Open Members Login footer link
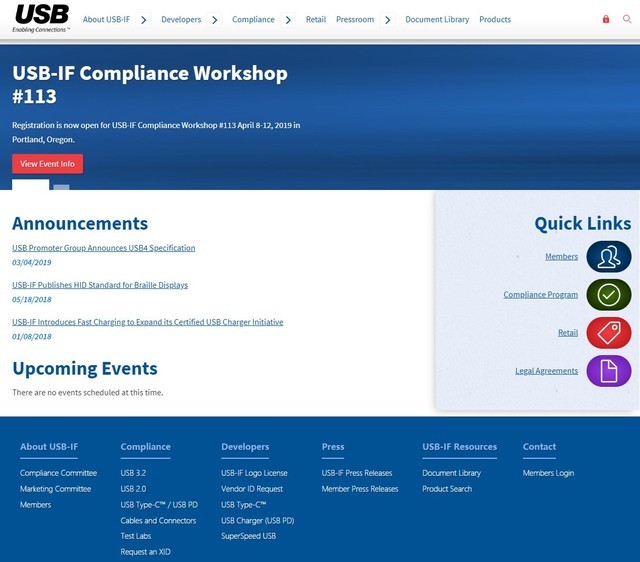Screen dimensions: 640x562 coord(548,473)
